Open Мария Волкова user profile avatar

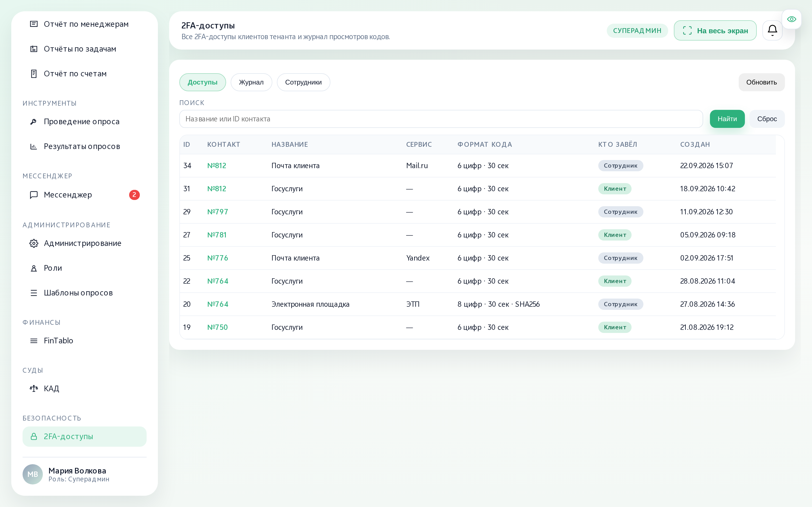[32, 474]
